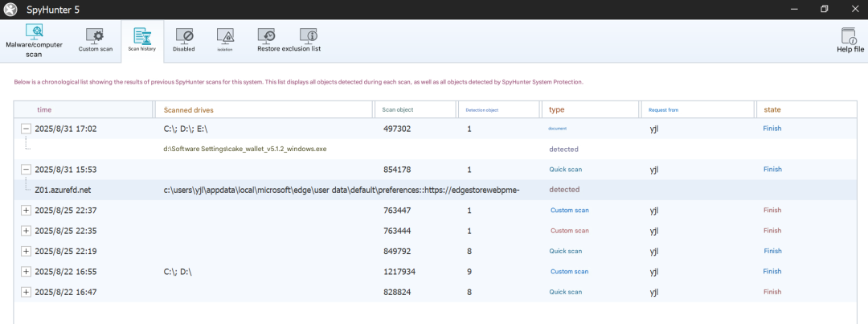Expand the 2025/8/22 16:47 scan entry
Viewport: 868px width, 324px height.
pos(26,292)
